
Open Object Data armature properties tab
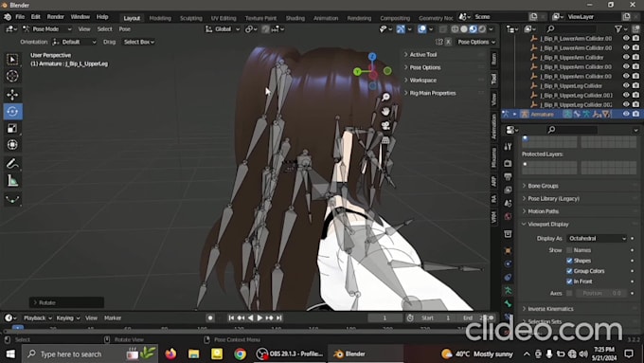click(x=508, y=291)
